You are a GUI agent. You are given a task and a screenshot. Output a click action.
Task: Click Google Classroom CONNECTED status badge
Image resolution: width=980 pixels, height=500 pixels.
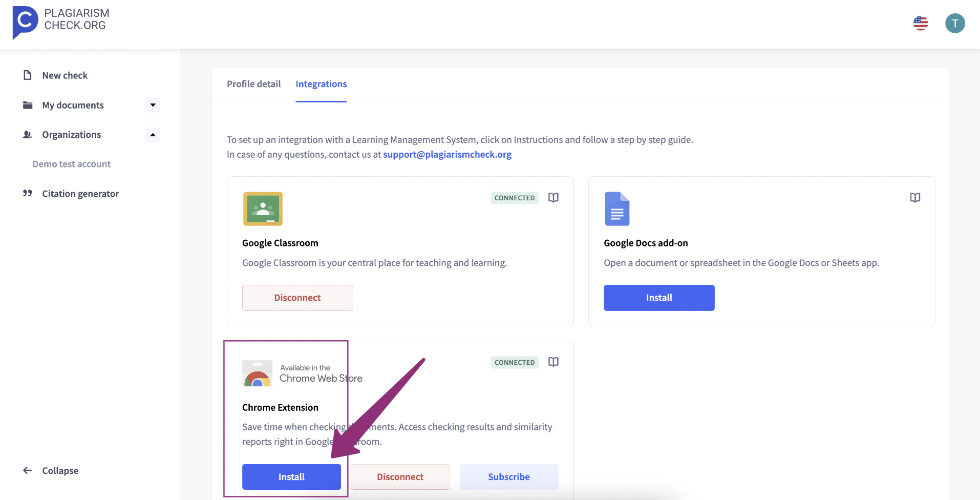point(515,198)
